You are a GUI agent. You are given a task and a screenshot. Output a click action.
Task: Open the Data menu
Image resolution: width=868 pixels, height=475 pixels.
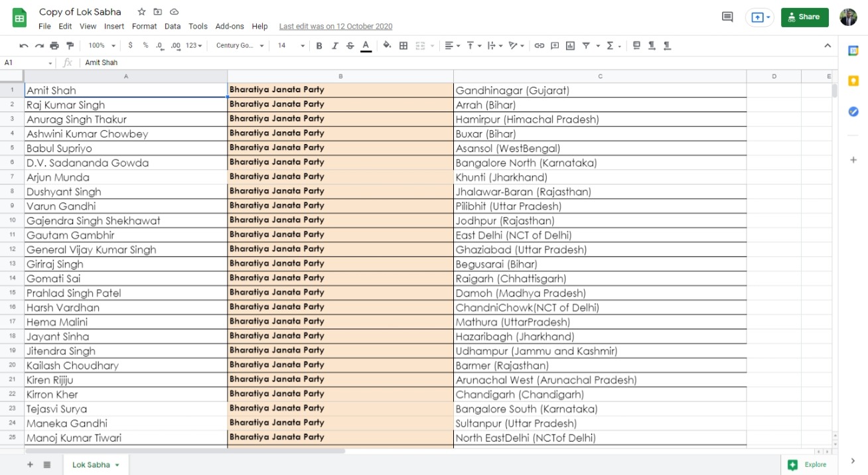(x=173, y=27)
